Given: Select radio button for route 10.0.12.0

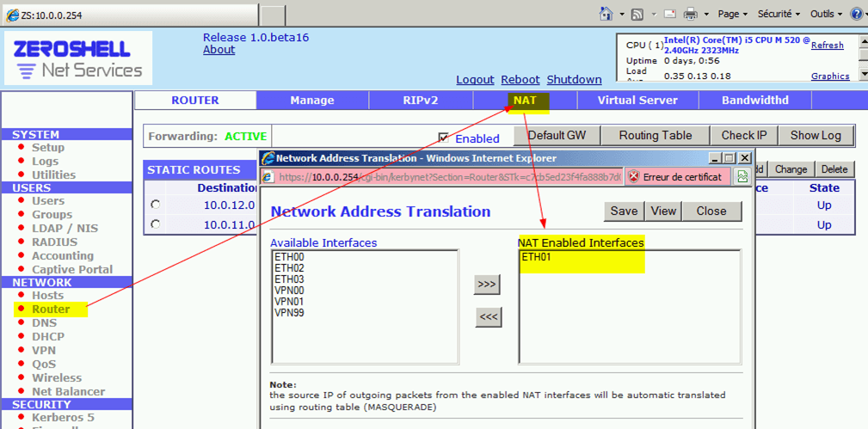Looking at the screenshot, I should click(156, 205).
